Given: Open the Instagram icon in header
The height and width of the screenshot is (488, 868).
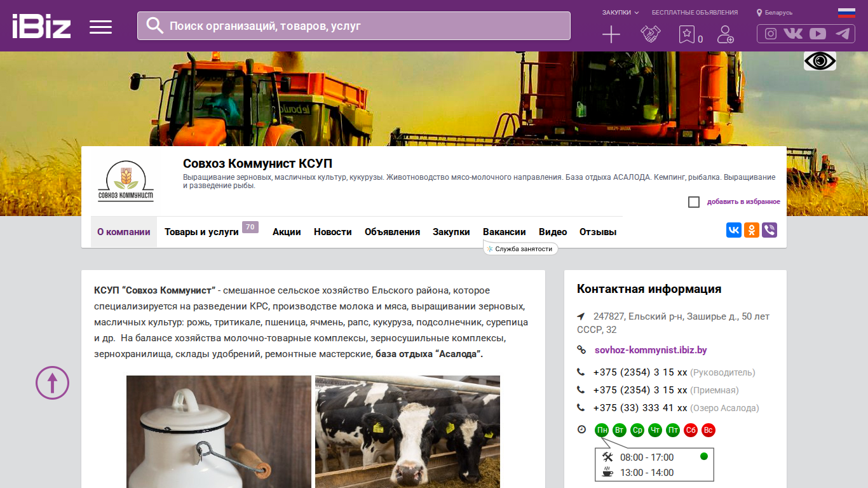Looking at the screenshot, I should point(771,34).
